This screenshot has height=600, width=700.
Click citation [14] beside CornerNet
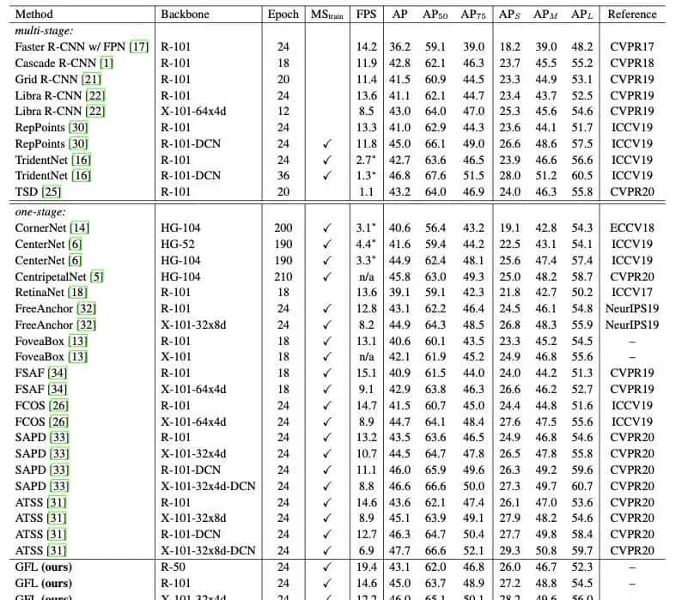point(80,228)
